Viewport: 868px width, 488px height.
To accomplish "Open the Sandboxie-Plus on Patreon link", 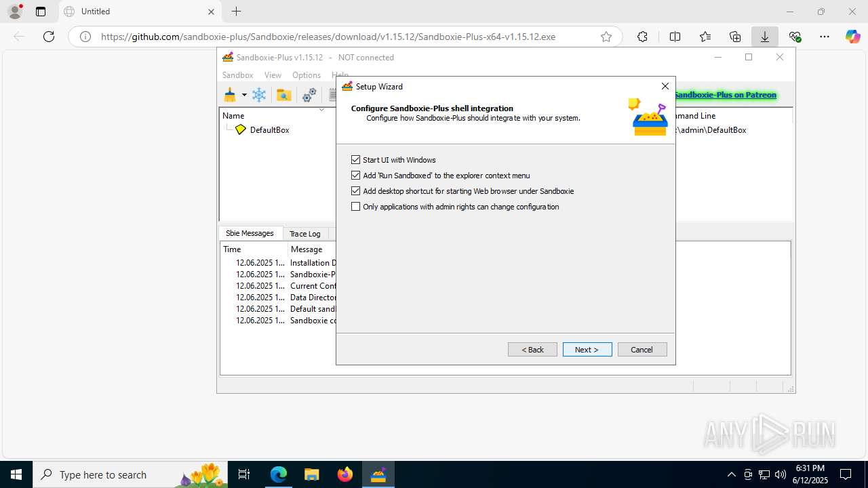I will 725,95.
